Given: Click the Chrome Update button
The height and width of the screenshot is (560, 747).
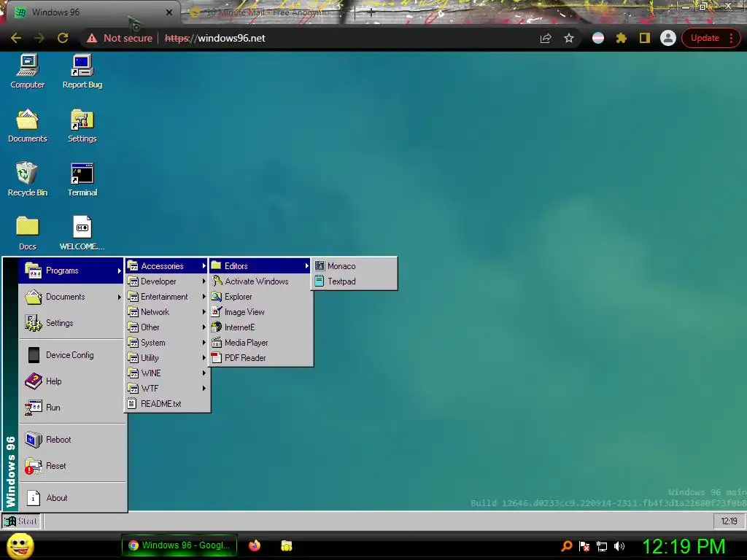Looking at the screenshot, I should coord(711,38).
